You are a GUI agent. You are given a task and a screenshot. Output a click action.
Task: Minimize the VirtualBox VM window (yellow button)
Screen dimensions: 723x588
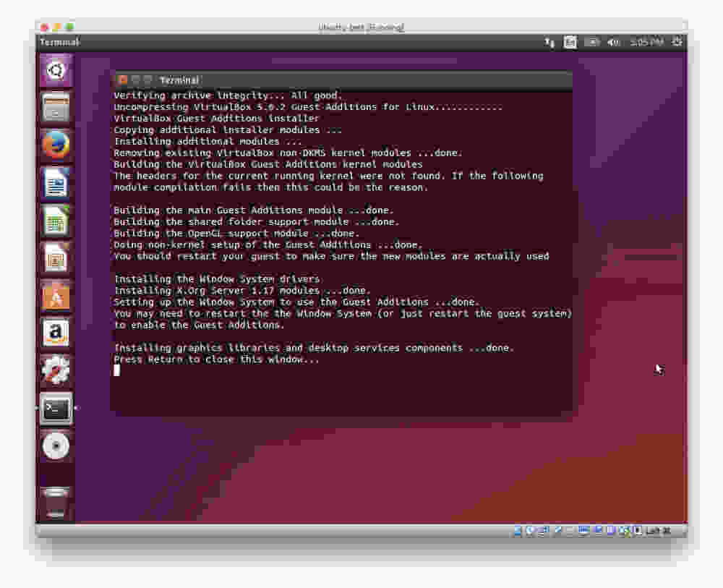pos(57,27)
